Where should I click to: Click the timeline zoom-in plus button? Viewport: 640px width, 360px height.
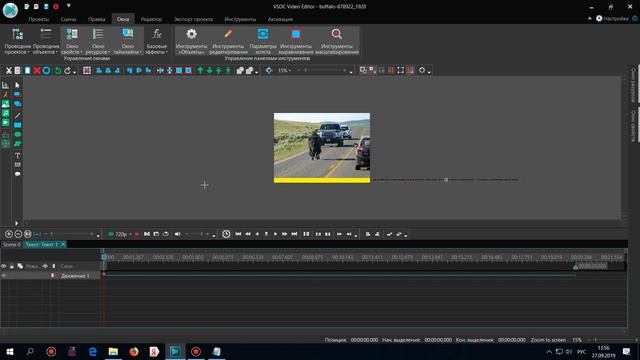pyautogui.click(x=9, y=234)
